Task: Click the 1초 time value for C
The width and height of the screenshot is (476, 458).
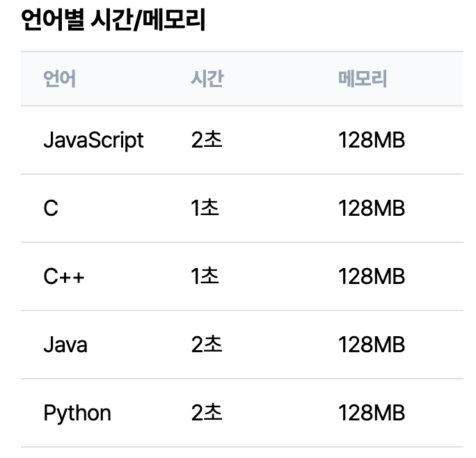Action: point(205,208)
